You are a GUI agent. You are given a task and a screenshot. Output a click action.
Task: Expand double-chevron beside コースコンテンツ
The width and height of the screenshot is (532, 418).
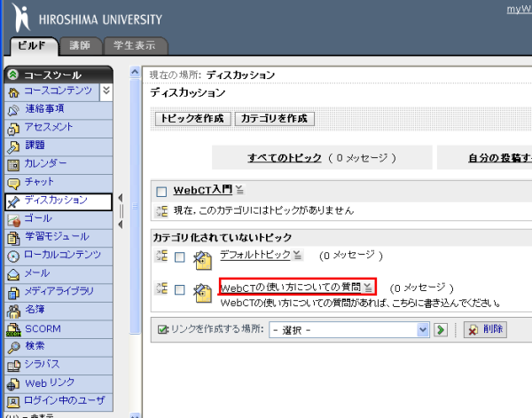point(106,91)
